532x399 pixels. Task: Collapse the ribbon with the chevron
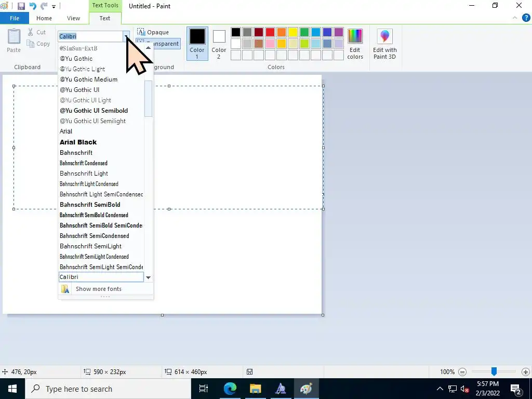pos(515,18)
